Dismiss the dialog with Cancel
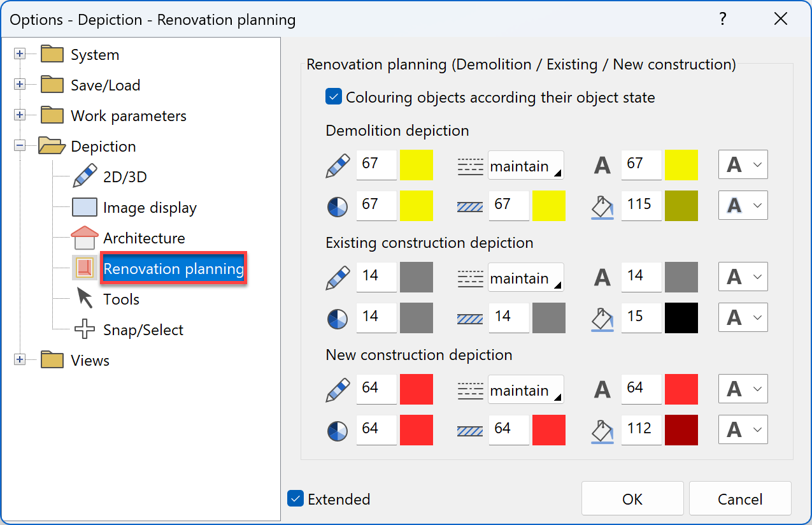The width and height of the screenshot is (812, 525). point(739,498)
